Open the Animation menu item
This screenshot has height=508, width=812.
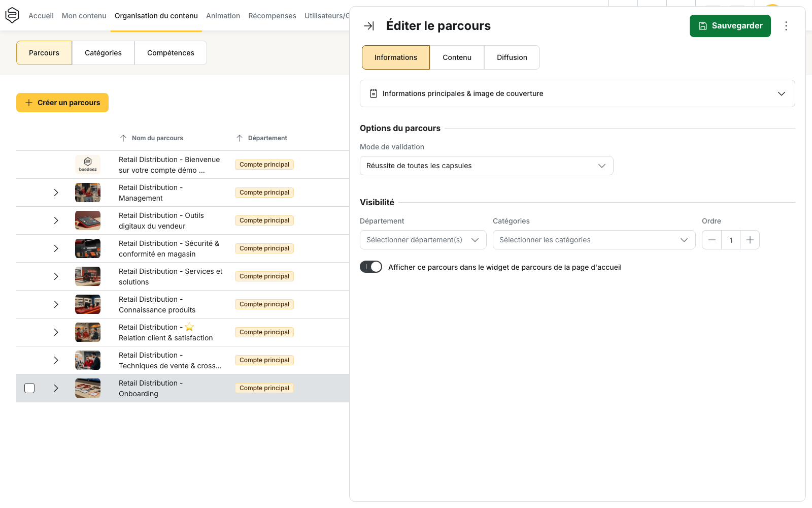pyautogui.click(x=223, y=16)
